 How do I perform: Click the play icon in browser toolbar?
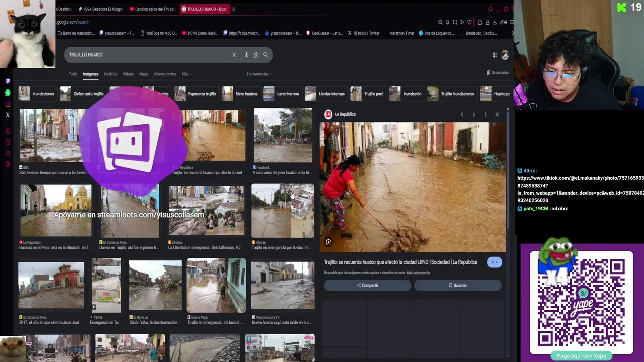462,22
